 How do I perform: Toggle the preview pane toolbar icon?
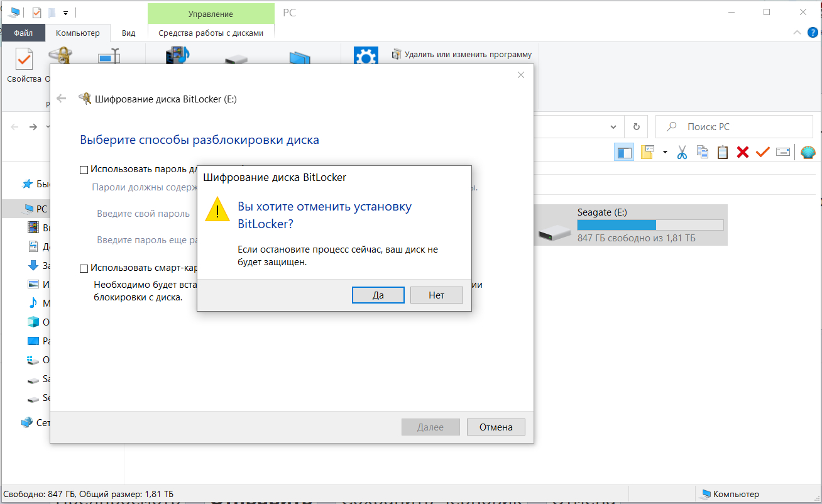624,152
